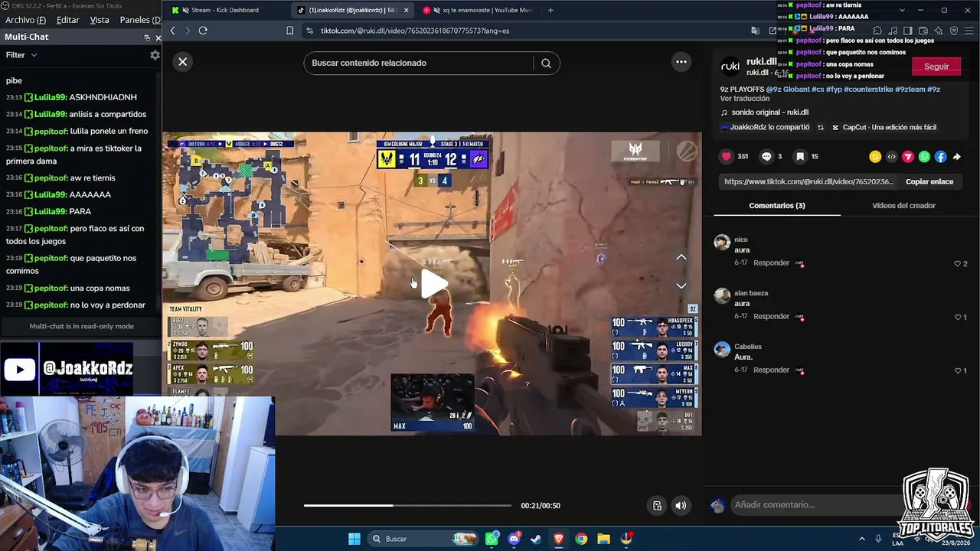
Task: Open Steam from the taskbar
Action: [536, 539]
